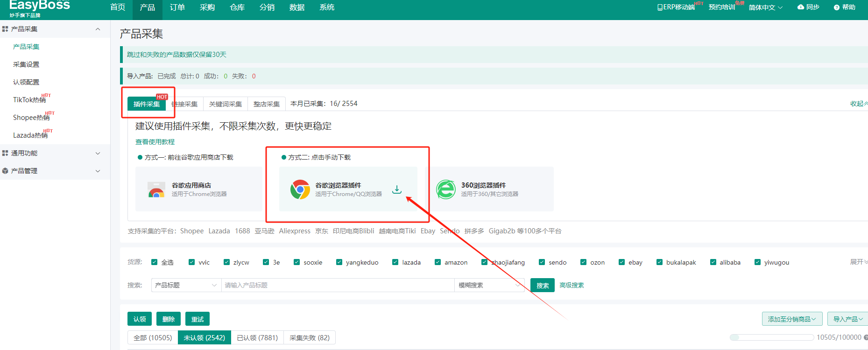Collapse the 产品采集 sidebar section

(98, 29)
